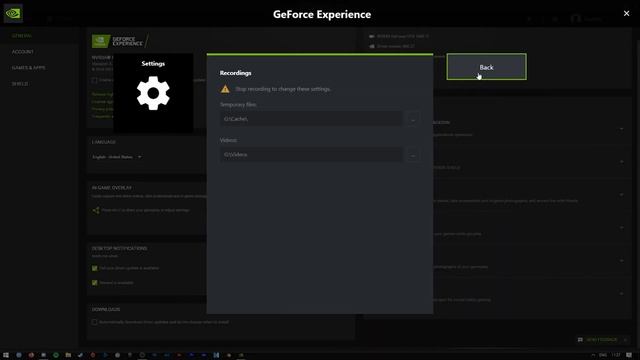Toggle the experimental features checkbox near About
This screenshot has width=640, height=360.
94,80
